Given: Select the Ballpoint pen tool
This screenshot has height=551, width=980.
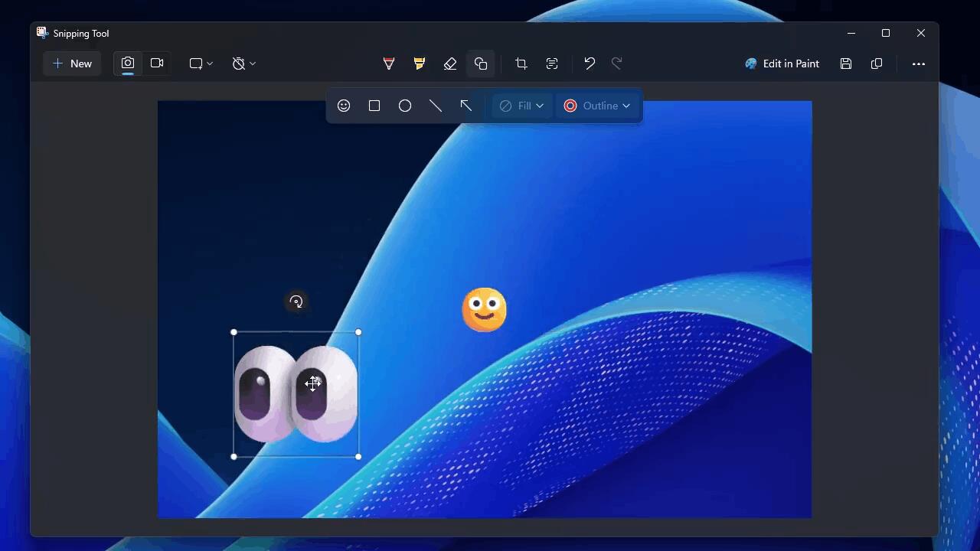Looking at the screenshot, I should tap(389, 64).
